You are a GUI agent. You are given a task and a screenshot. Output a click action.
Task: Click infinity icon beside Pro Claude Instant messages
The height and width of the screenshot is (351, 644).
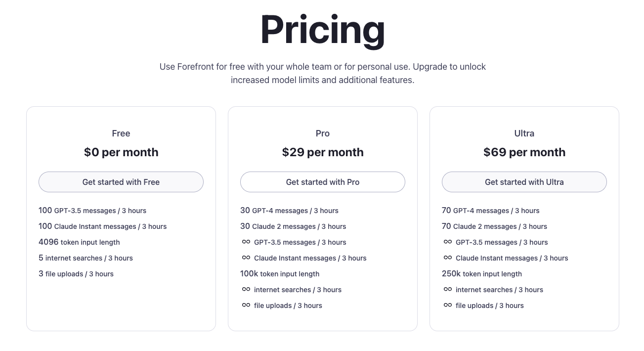pyautogui.click(x=246, y=258)
